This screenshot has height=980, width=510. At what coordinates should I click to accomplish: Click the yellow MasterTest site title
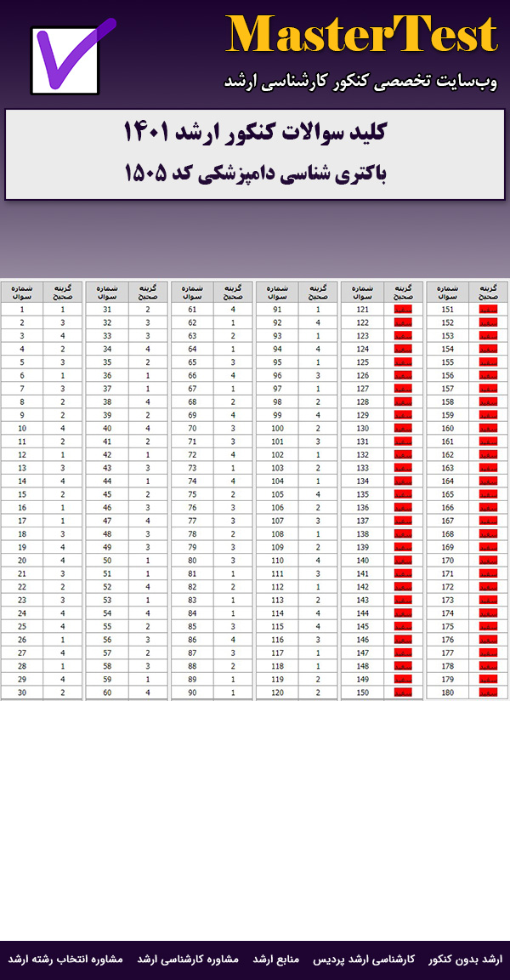point(361,36)
